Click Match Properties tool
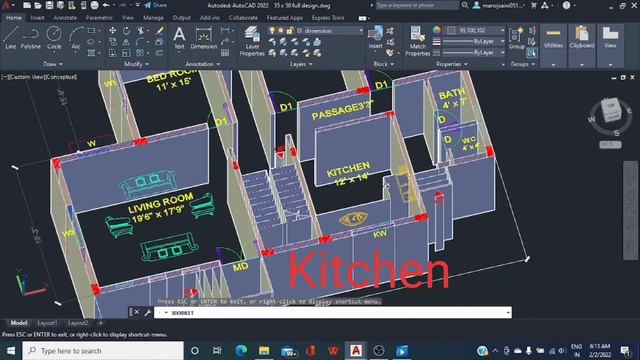The height and width of the screenshot is (360, 640). 418,41
